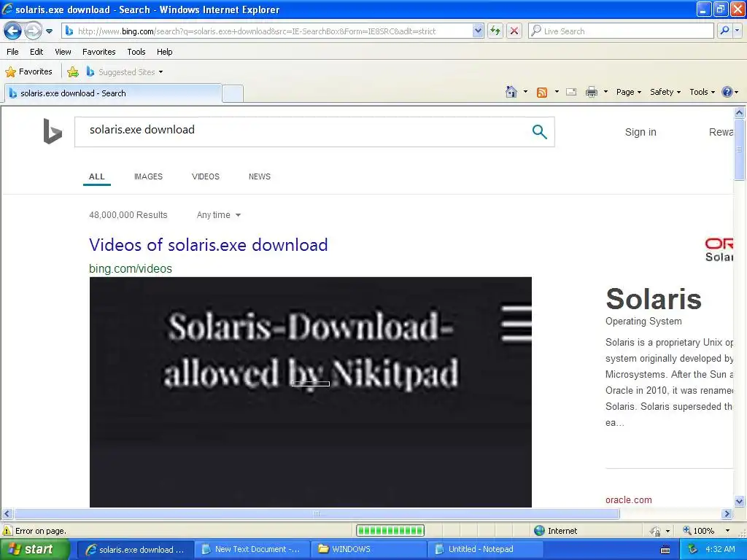Switch to Untitled - Notepad taskbar window
The height and width of the screenshot is (560, 747).
click(x=484, y=550)
